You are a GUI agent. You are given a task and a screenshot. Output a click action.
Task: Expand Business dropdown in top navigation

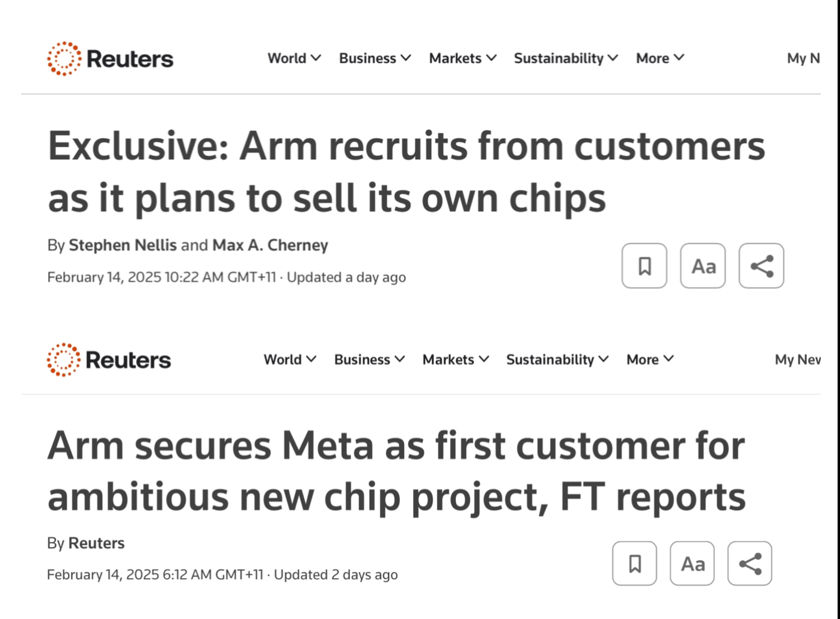(375, 58)
